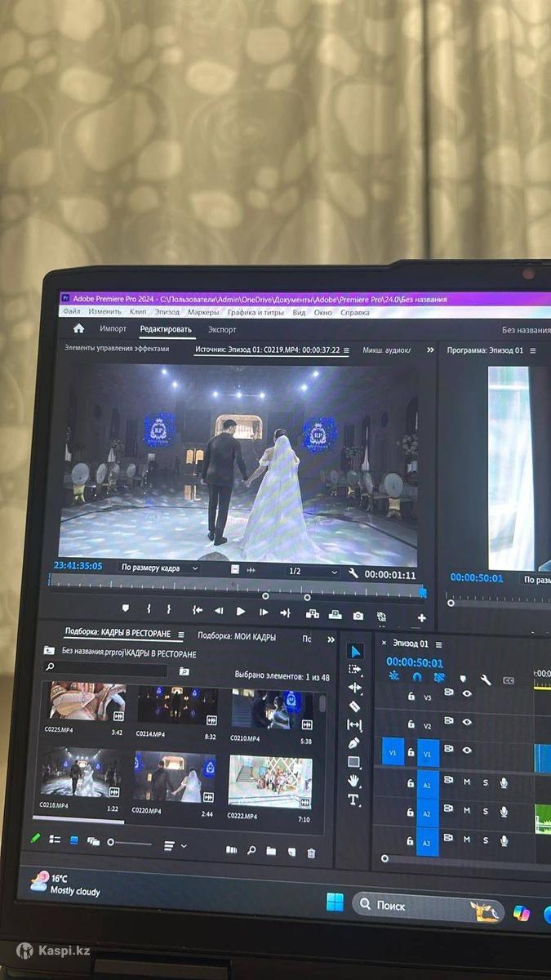
Task: Toggle track targeting for A1
Action: [427, 785]
